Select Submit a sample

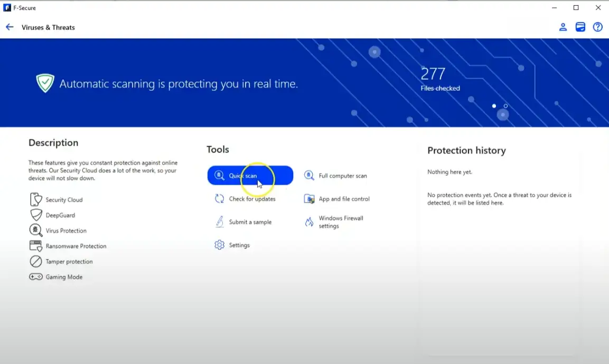click(250, 222)
